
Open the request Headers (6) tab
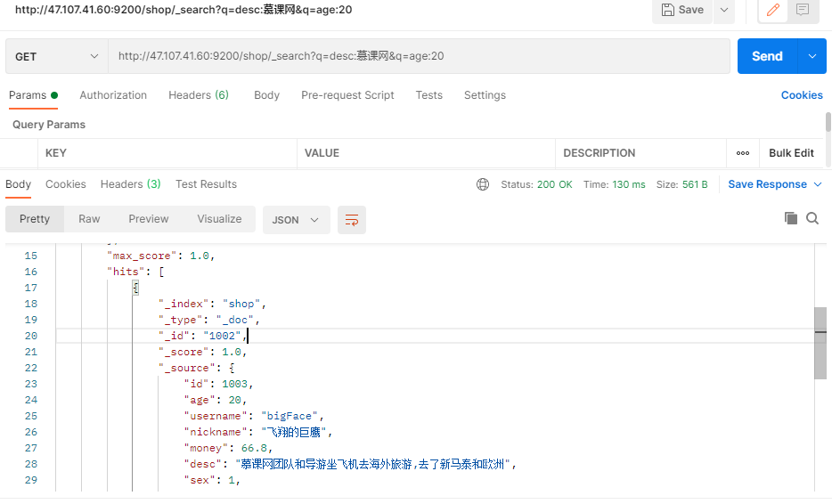tap(199, 95)
